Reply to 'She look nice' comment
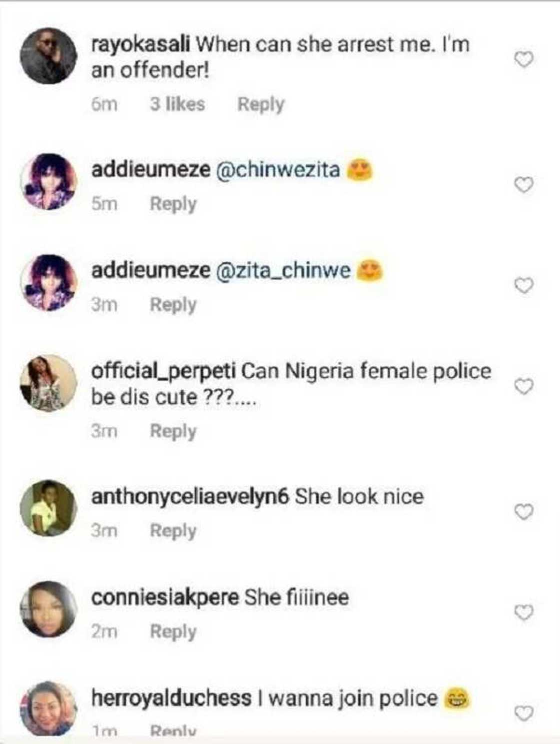 click(173, 531)
